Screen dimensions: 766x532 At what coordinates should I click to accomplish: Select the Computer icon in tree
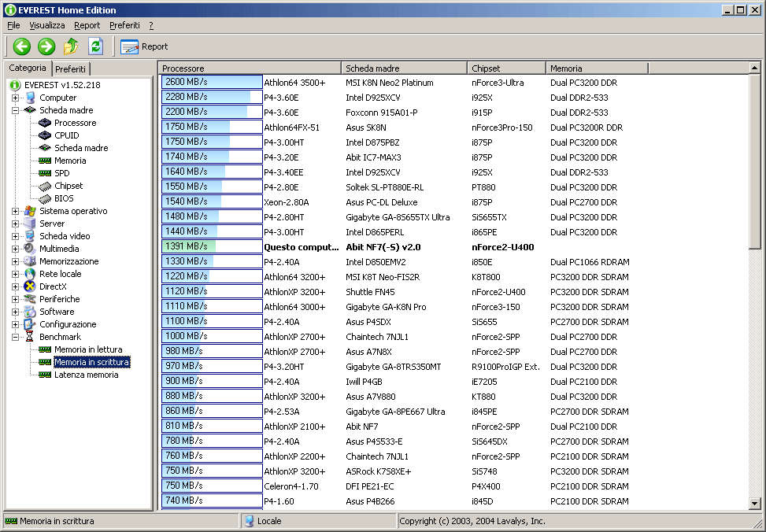[30, 98]
